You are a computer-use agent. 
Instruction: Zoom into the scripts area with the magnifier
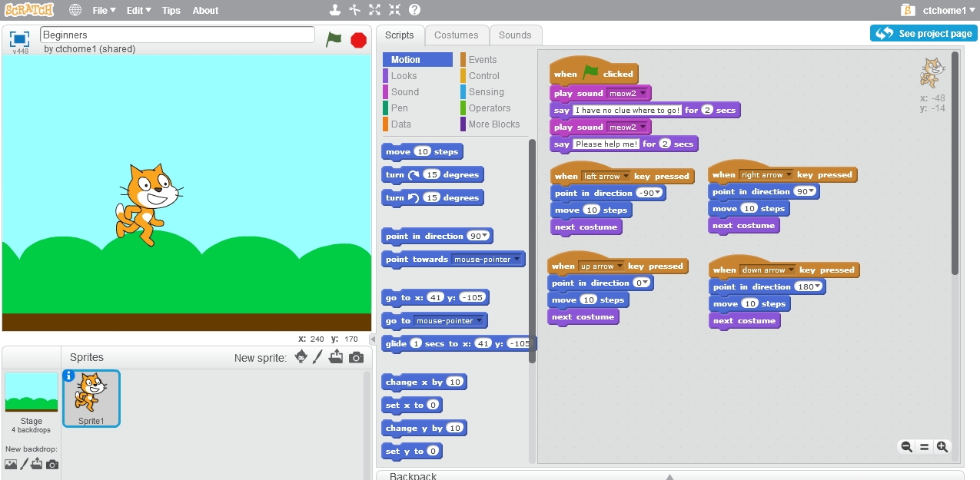tap(942, 446)
